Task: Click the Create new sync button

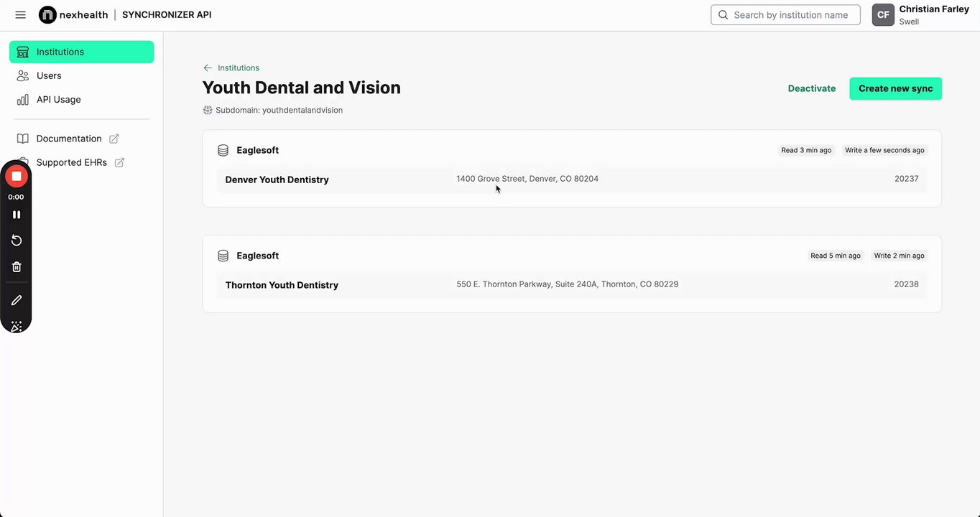Action: coord(895,88)
